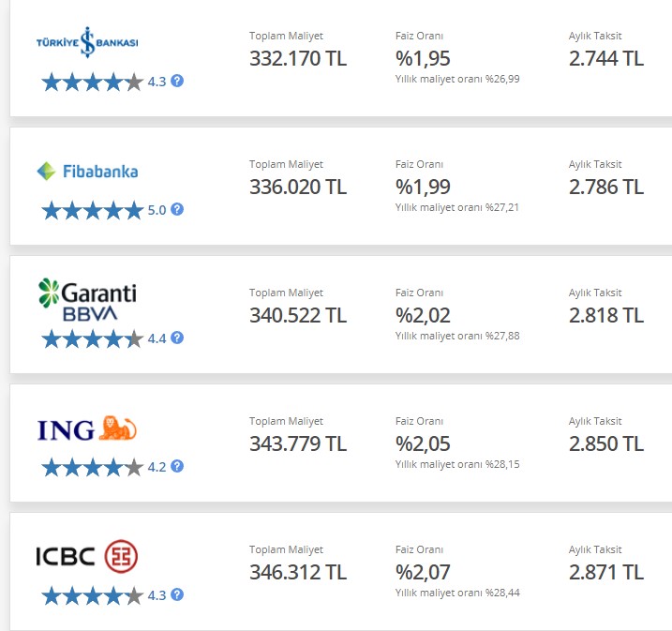Click the Türkiye İş Bankası logo
This screenshot has height=631, width=672.
pos(87,42)
